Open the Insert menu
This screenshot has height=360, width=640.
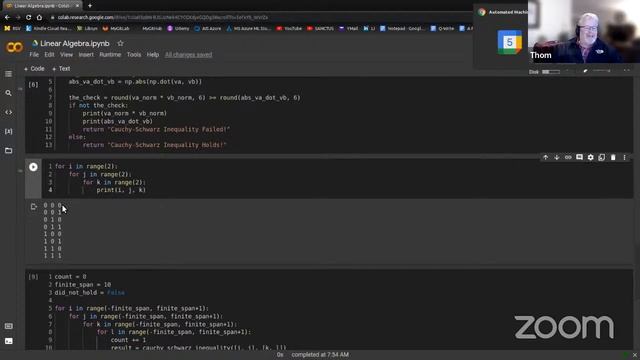point(86,55)
